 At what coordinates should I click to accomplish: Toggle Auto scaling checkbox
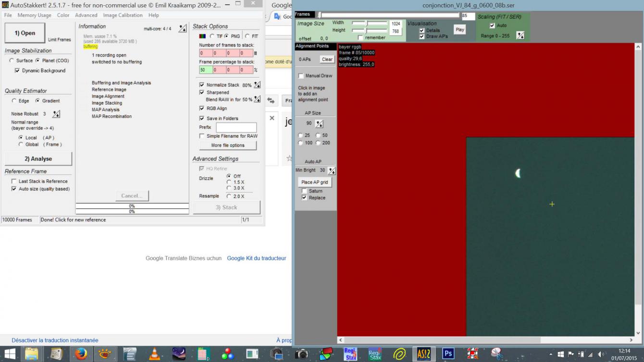(x=492, y=26)
